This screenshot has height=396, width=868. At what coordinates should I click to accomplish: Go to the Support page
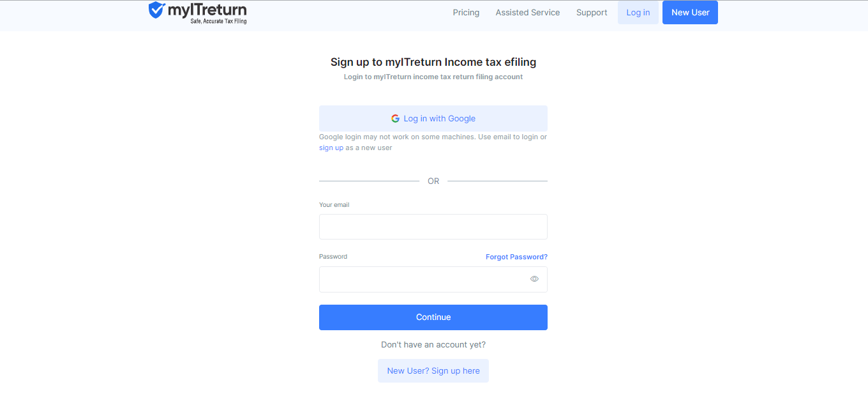tap(592, 13)
